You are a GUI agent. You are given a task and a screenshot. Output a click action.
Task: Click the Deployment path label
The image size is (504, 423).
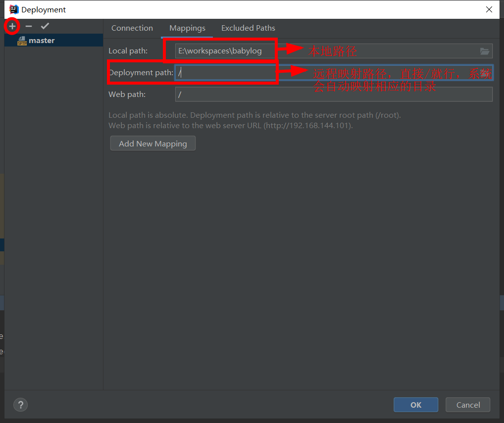[x=140, y=72]
